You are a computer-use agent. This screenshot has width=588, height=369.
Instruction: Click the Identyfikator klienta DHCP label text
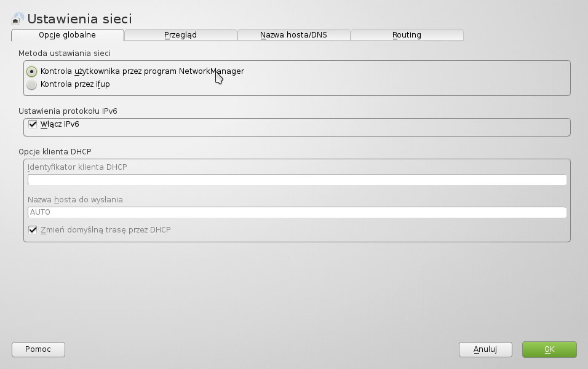click(x=77, y=167)
